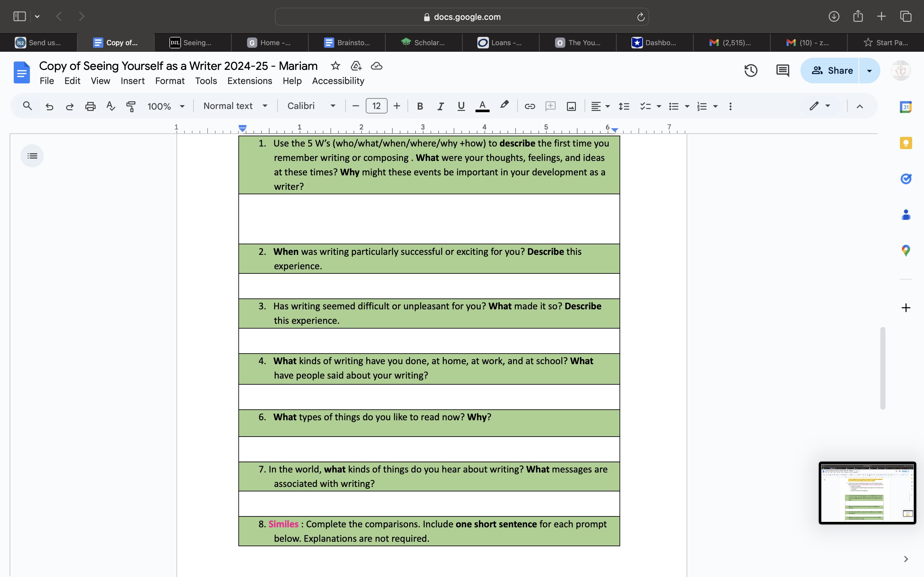
Task: Open Google Keep in side panel
Action: click(906, 143)
